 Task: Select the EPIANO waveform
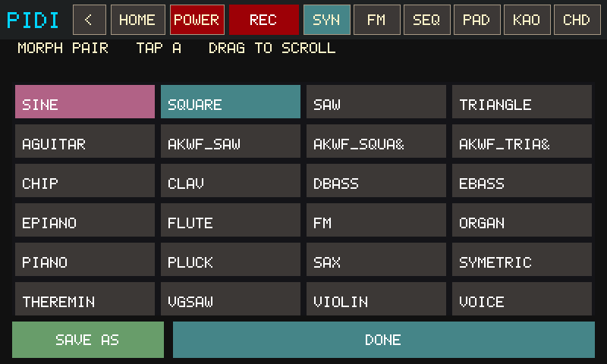[x=85, y=220]
